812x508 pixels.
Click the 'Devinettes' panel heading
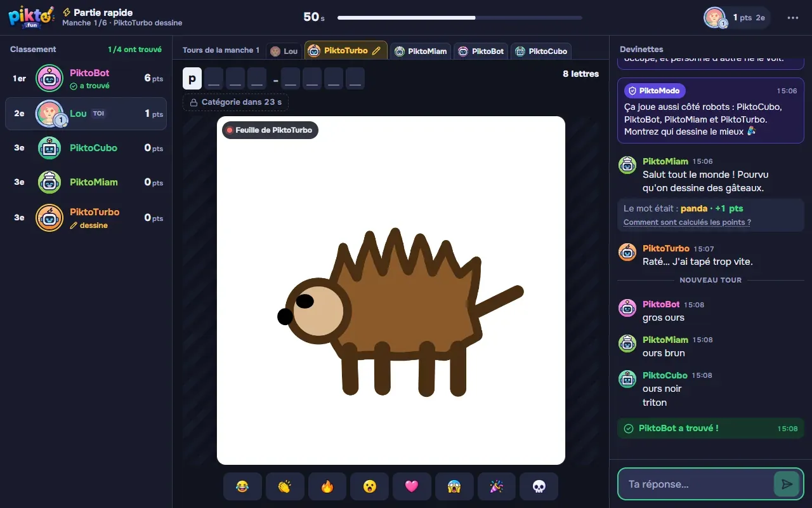coord(641,50)
